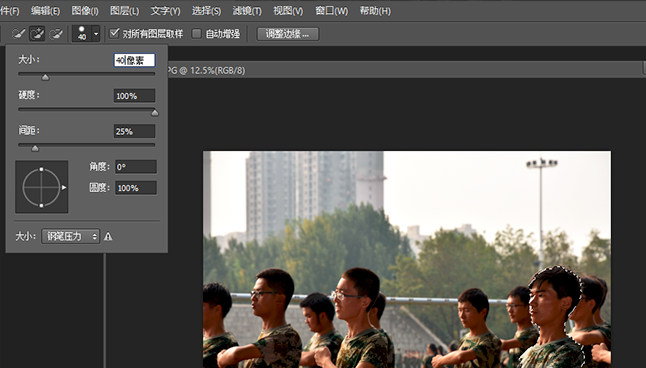Open the 滤镜(T) menu
This screenshot has width=646, height=368.
point(247,11)
